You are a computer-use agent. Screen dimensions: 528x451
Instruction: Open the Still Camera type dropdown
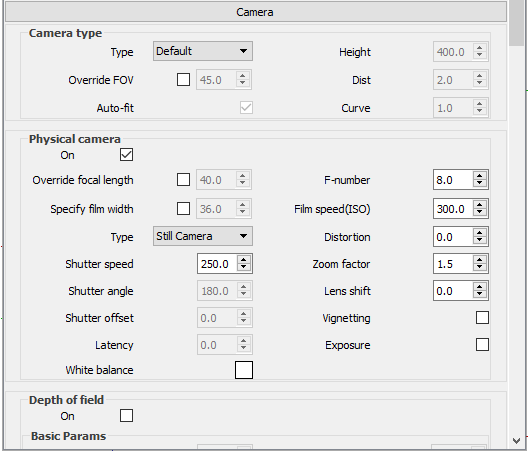point(203,236)
